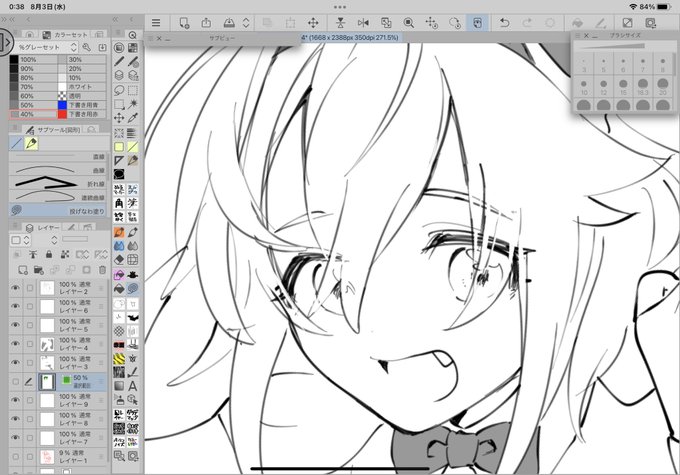
Task: Click the wrench icon in color set panel
Action: [87, 47]
